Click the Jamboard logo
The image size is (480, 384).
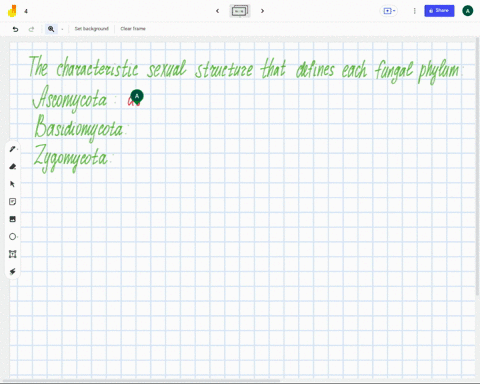coord(12,11)
